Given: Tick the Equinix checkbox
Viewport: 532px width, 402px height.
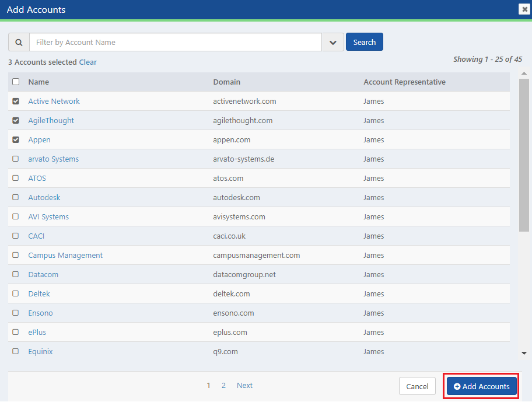Looking at the screenshot, I should point(16,351).
